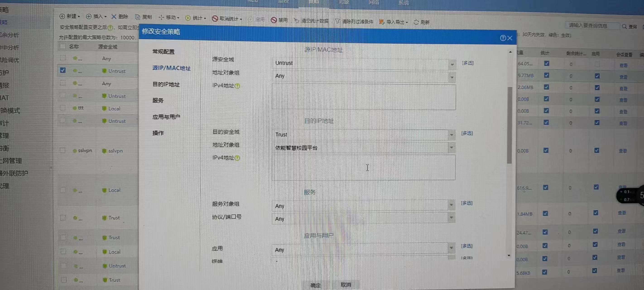Click 多选 link next to source zone
644x290 pixels.
tap(468, 63)
